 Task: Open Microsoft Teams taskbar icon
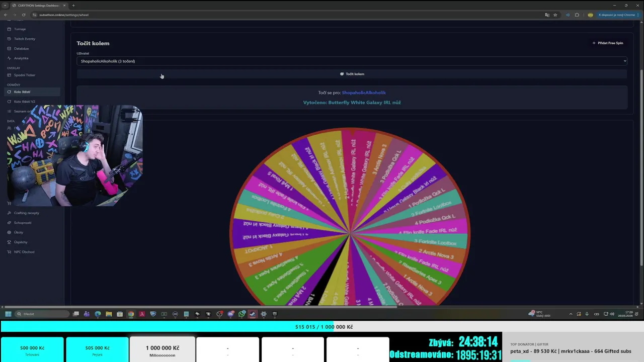[x=87, y=314]
